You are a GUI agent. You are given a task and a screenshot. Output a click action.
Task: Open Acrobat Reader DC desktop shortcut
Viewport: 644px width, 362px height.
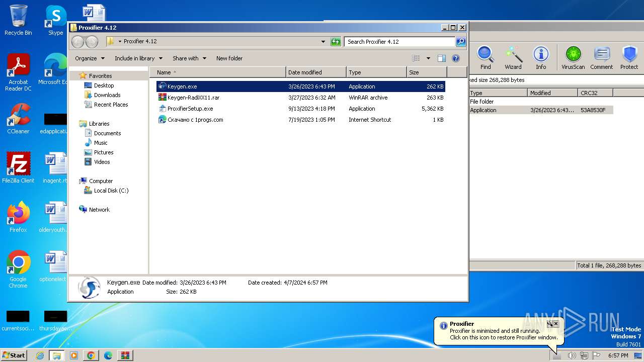[18, 72]
